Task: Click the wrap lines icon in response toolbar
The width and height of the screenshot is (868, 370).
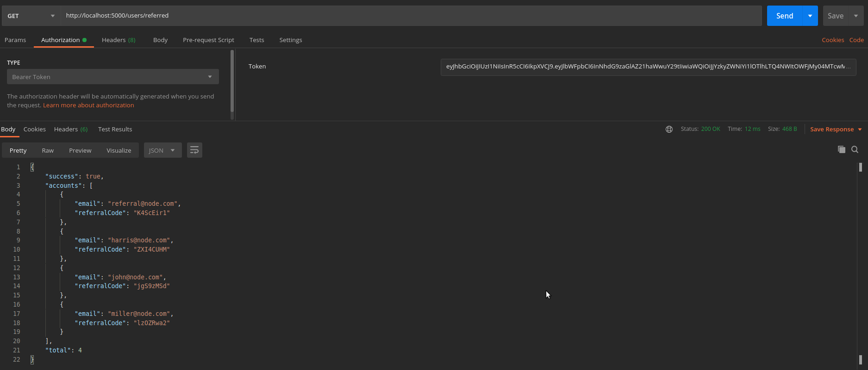Action: pos(194,150)
